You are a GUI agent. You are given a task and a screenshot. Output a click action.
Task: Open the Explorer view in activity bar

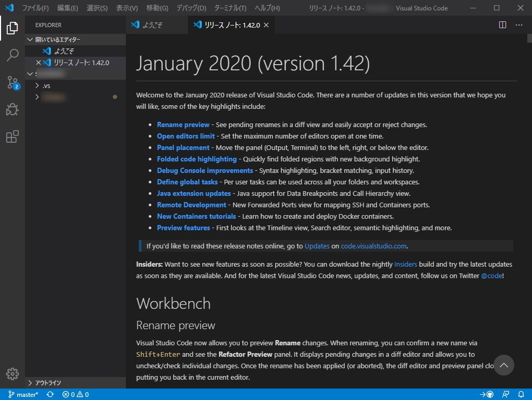click(x=12, y=28)
